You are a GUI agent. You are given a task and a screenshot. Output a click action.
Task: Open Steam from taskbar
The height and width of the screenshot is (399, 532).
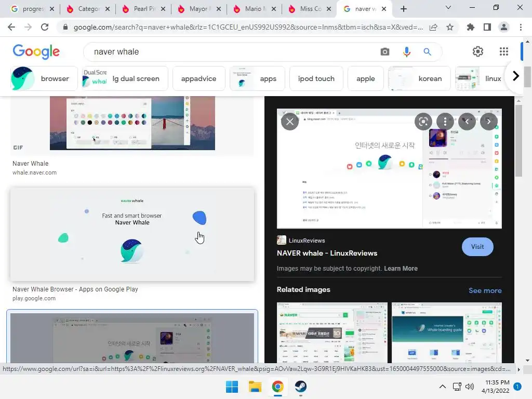pos(301,387)
